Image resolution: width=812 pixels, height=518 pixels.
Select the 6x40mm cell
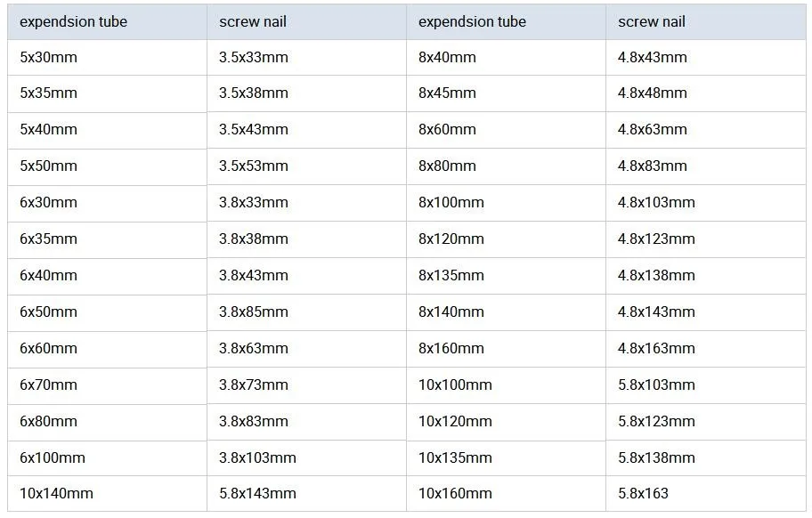[48, 275]
